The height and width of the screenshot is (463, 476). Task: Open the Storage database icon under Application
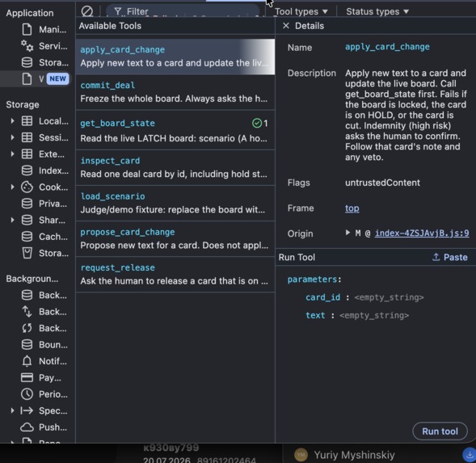click(27, 62)
